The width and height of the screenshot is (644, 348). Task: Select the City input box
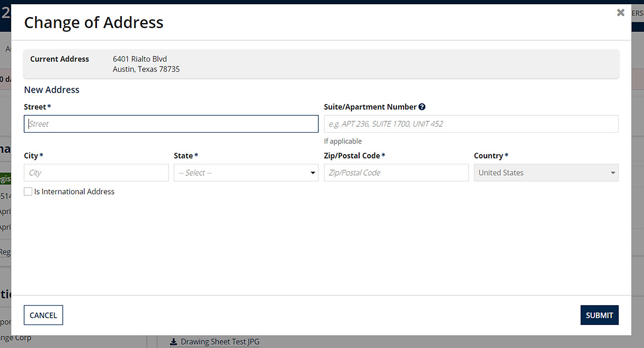click(x=96, y=173)
